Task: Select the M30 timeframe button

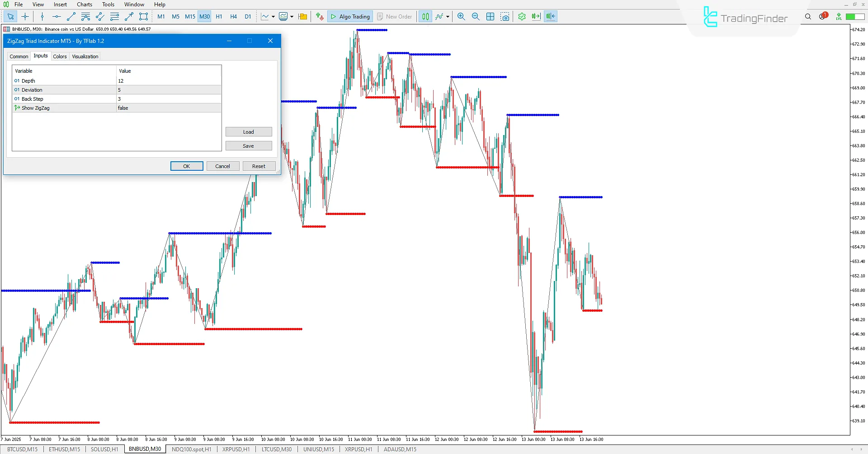Action: coord(204,16)
